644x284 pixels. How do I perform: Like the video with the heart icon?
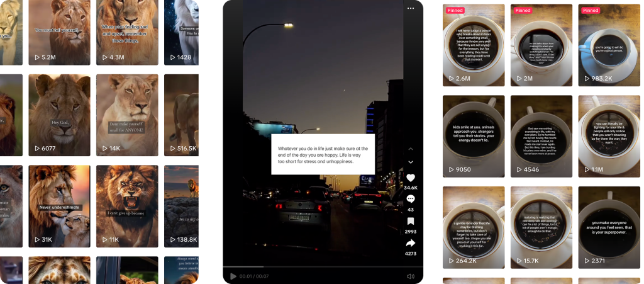(x=411, y=178)
